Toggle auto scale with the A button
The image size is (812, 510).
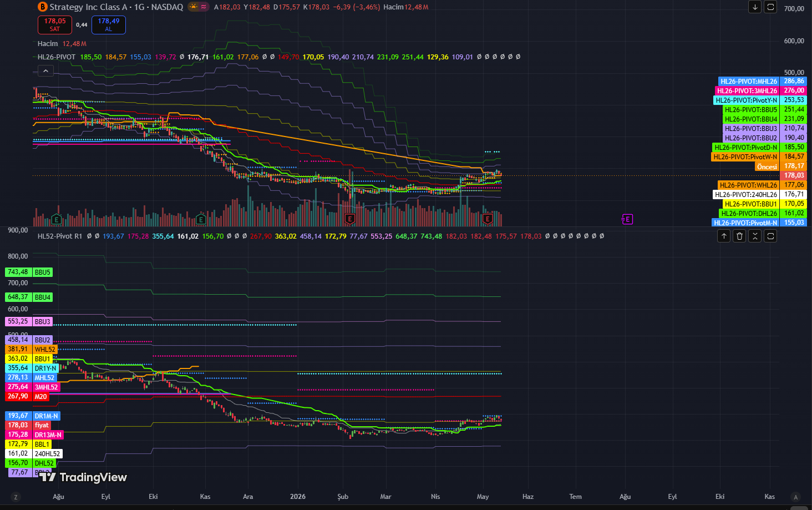pos(796,497)
